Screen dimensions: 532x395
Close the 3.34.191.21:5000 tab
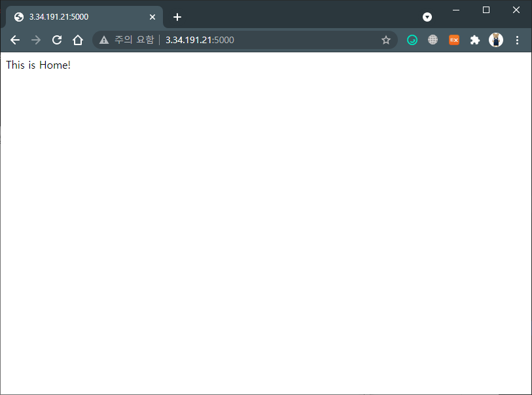pyautogui.click(x=152, y=17)
